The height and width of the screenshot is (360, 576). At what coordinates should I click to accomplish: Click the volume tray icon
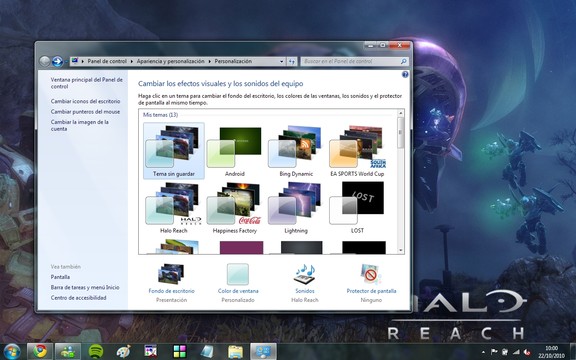click(527, 352)
